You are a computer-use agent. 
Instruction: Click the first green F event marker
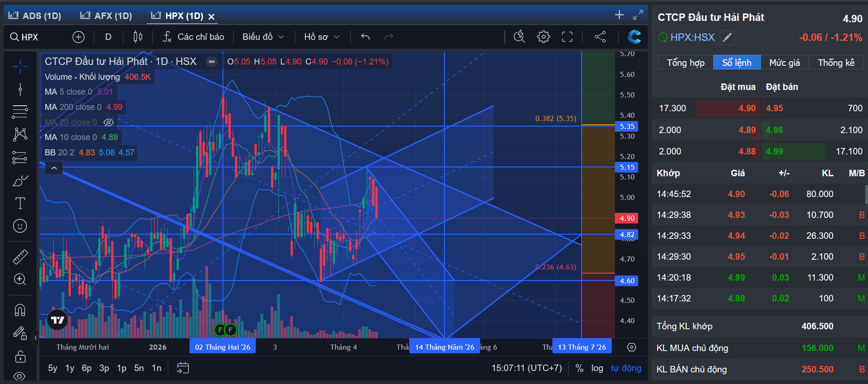click(x=220, y=330)
